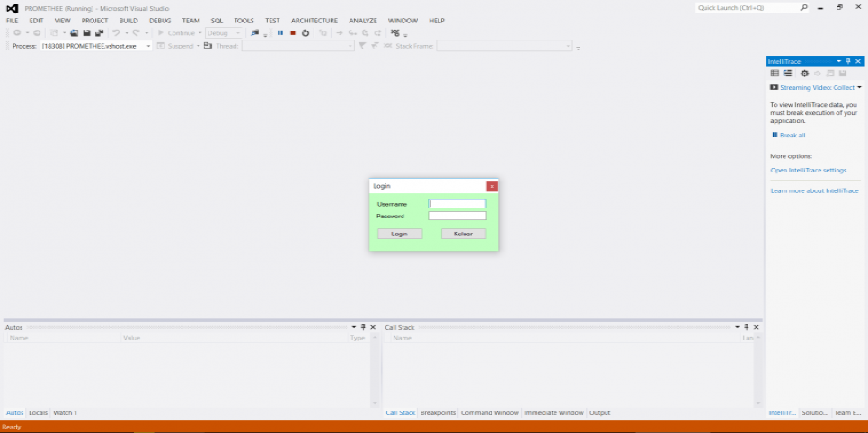Close the Autos panel

373,327
